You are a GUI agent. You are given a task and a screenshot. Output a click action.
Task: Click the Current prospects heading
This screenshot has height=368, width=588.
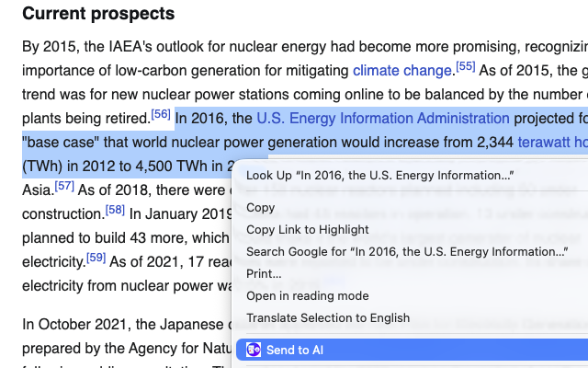click(x=98, y=14)
